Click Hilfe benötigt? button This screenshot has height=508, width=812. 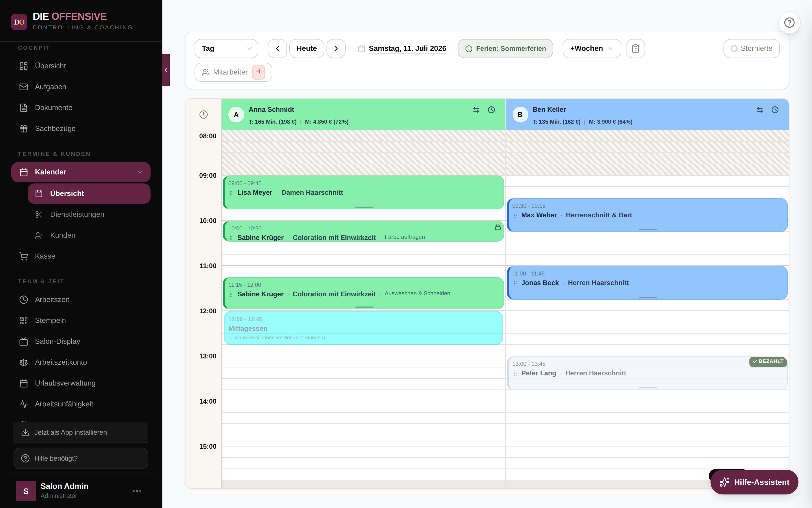click(x=81, y=458)
